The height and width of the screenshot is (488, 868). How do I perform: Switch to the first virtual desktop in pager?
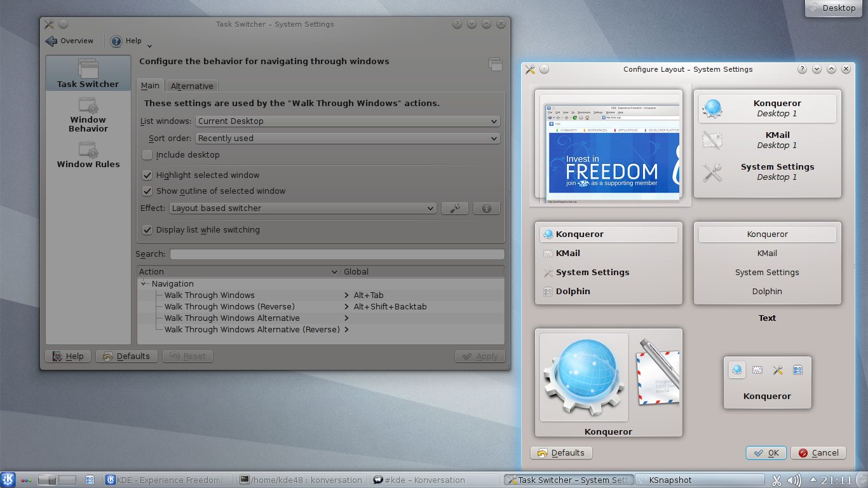[x=47, y=480]
